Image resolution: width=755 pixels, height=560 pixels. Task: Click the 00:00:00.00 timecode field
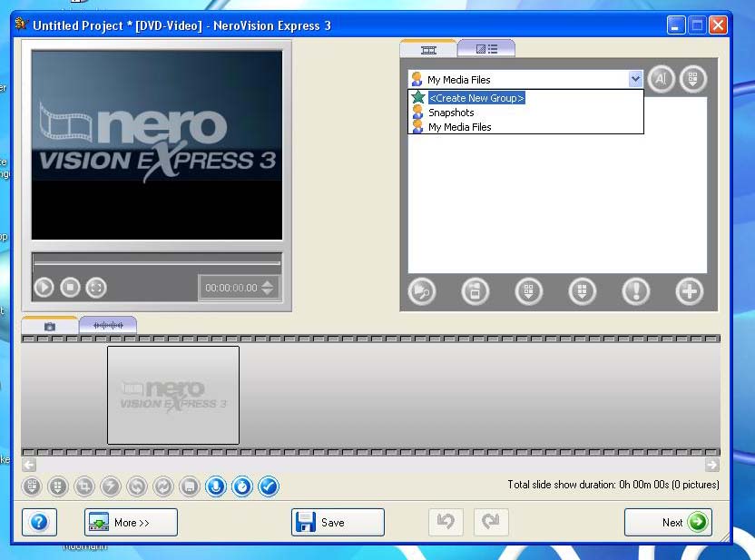coord(231,288)
